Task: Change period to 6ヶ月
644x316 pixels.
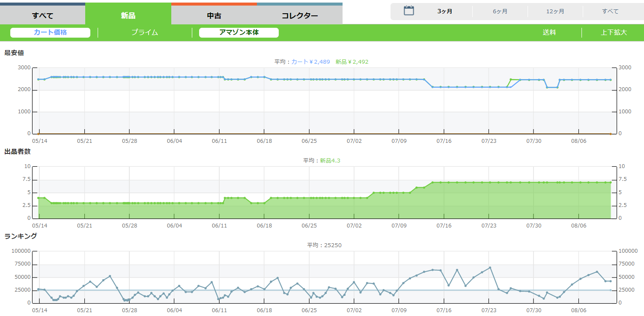Action: [x=500, y=12]
